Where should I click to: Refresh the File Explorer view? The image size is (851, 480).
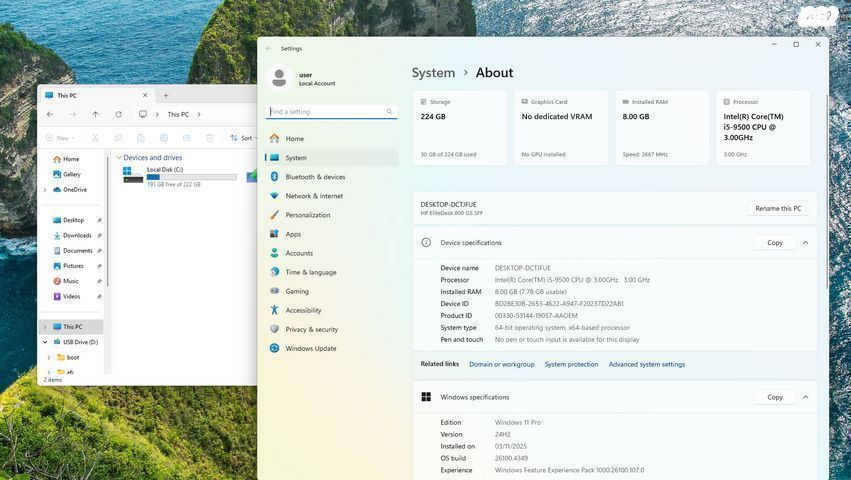(118, 115)
